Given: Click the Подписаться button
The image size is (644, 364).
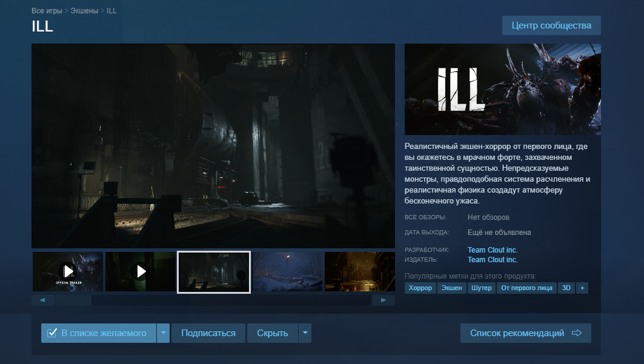Looking at the screenshot, I should click(x=208, y=333).
